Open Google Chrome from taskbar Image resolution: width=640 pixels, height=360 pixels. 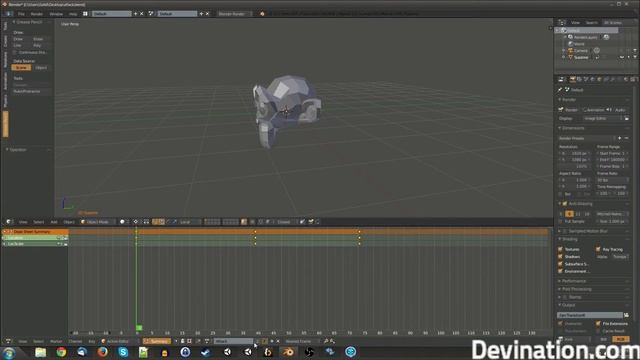(61, 352)
